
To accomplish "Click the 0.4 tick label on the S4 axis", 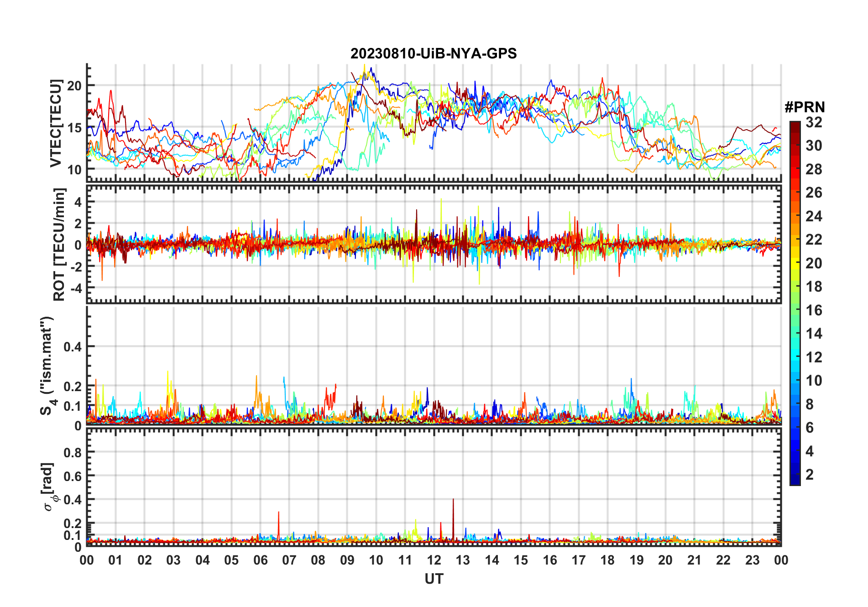I will 73,347.
